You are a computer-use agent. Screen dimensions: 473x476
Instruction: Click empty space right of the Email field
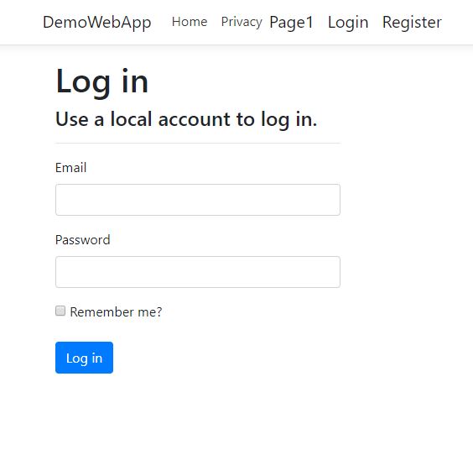[406, 200]
